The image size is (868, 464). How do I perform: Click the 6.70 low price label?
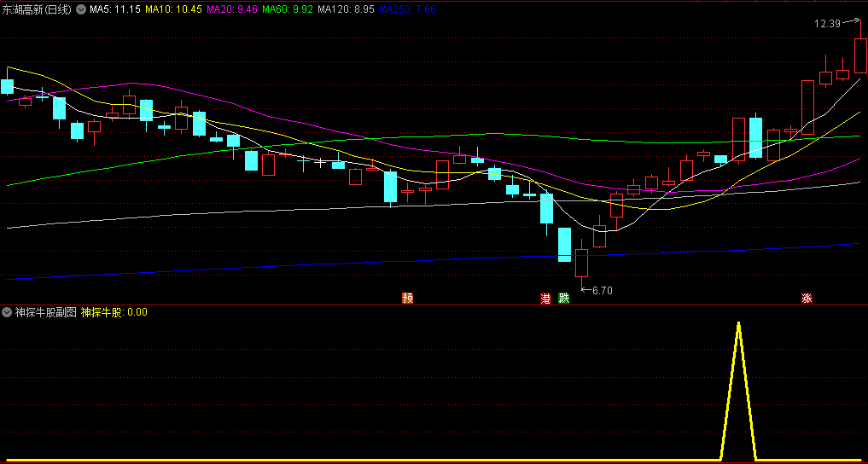click(603, 290)
